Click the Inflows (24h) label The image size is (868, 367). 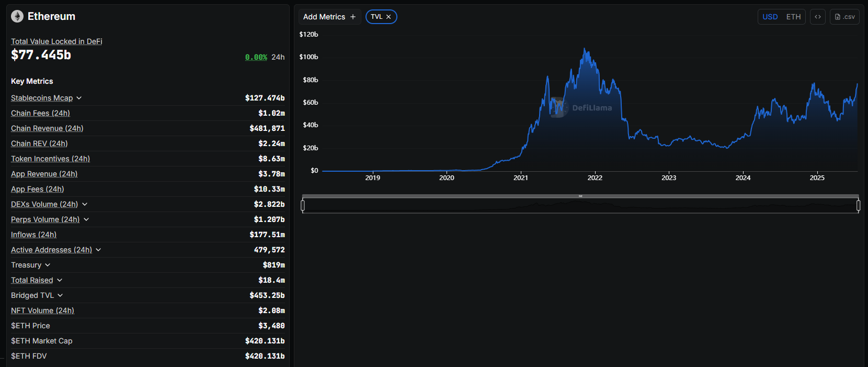pyautogui.click(x=33, y=235)
